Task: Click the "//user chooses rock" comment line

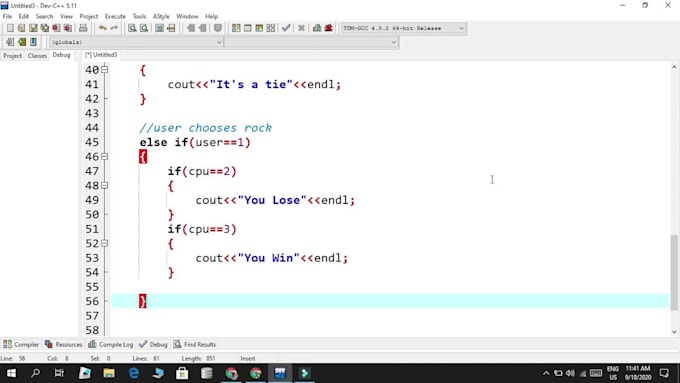Action: (x=206, y=128)
